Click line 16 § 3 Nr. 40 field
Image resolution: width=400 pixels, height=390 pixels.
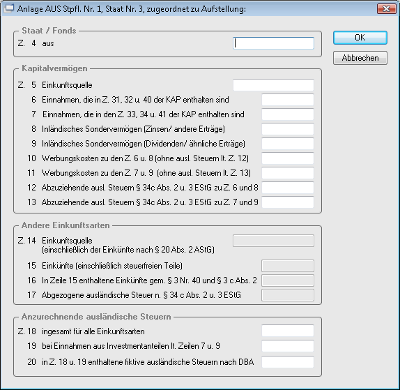pos(288,281)
